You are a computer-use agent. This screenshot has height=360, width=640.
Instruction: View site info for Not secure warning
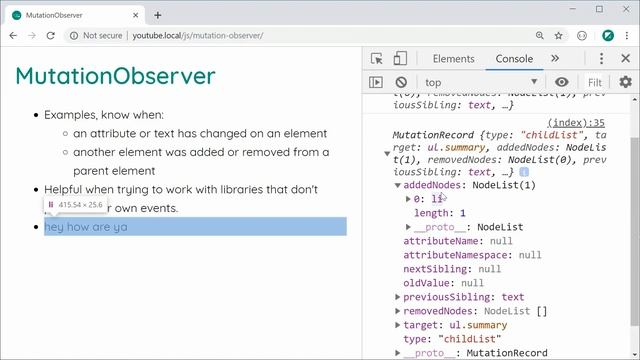pyautogui.click(x=96, y=36)
